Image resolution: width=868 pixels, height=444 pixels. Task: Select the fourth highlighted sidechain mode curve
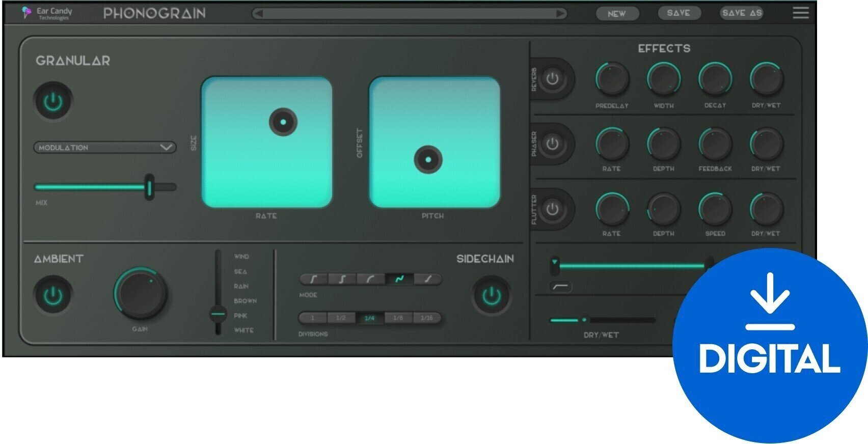(x=399, y=279)
